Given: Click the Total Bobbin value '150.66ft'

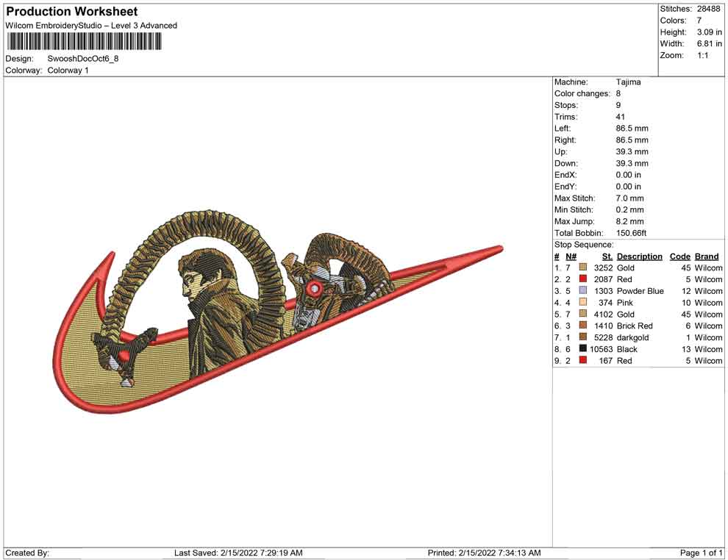Looking at the screenshot, I should [631, 233].
